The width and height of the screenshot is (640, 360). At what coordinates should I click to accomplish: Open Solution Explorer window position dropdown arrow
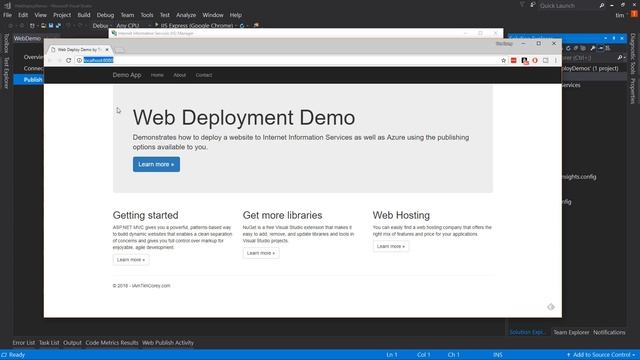[606, 38]
